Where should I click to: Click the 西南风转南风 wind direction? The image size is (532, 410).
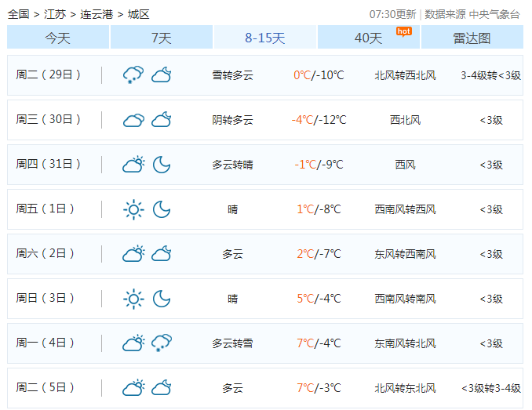coord(405,299)
